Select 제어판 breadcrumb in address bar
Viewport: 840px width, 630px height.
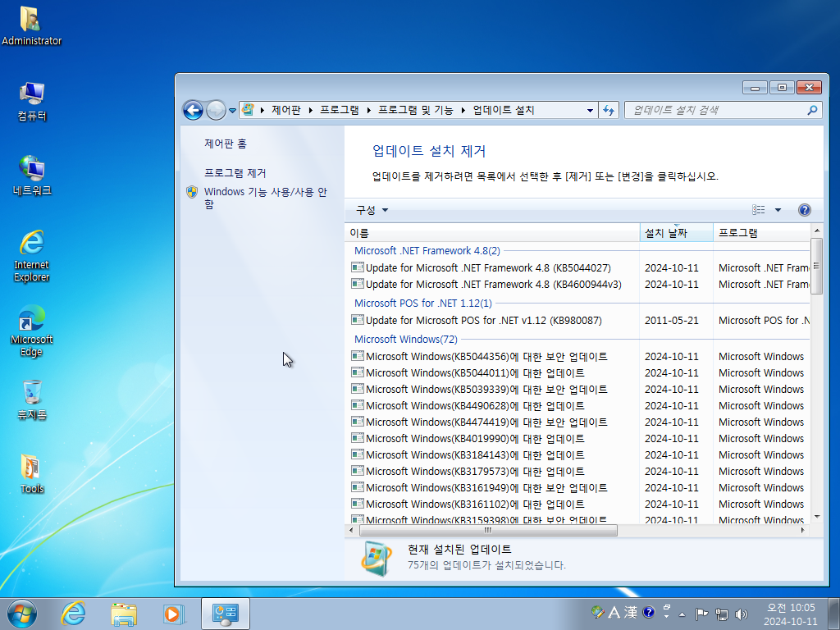tap(286, 110)
